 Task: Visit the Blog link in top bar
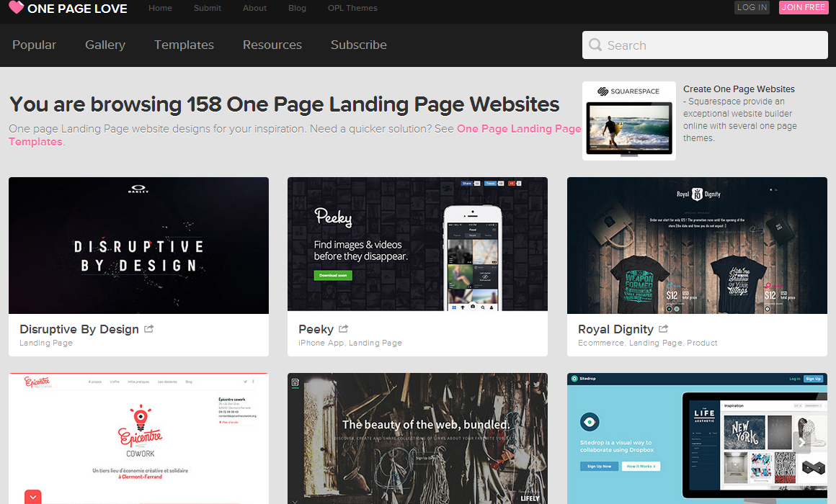[x=297, y=8]
